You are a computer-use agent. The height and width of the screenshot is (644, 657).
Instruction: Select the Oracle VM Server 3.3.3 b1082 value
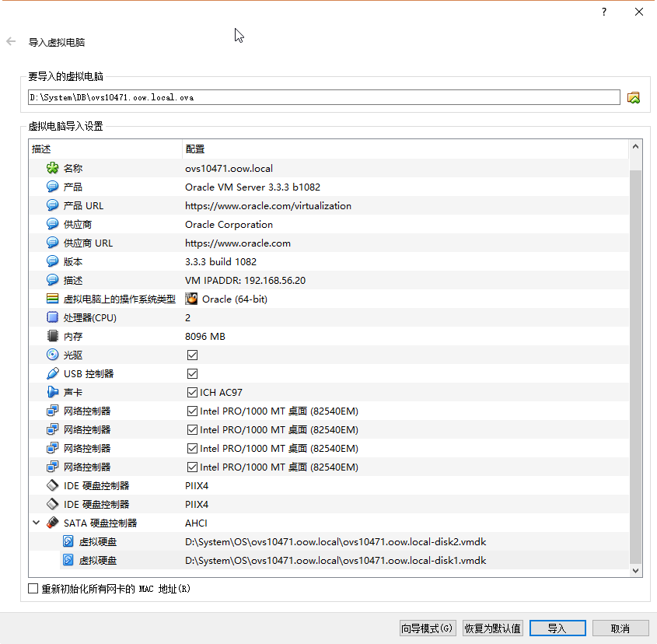click(253, 187)
